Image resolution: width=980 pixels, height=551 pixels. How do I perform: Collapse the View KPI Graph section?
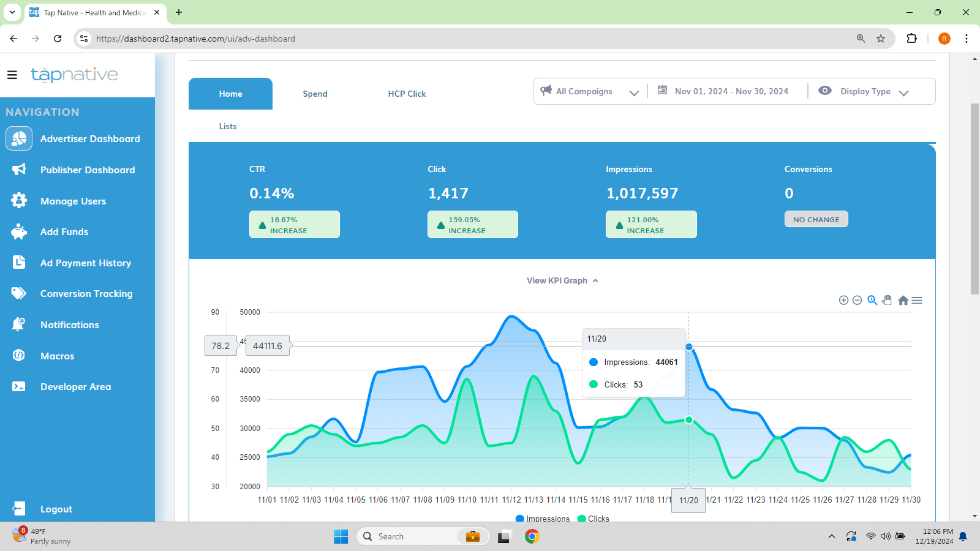[x=562, y=280]
